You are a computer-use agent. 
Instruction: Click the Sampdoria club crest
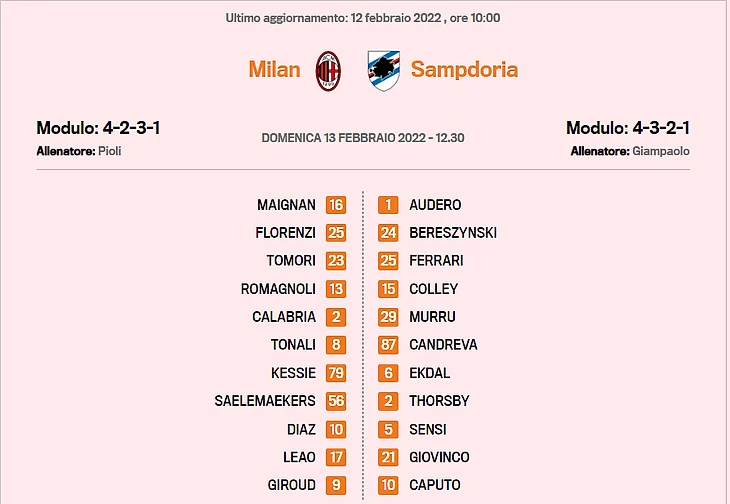point(384,71)
